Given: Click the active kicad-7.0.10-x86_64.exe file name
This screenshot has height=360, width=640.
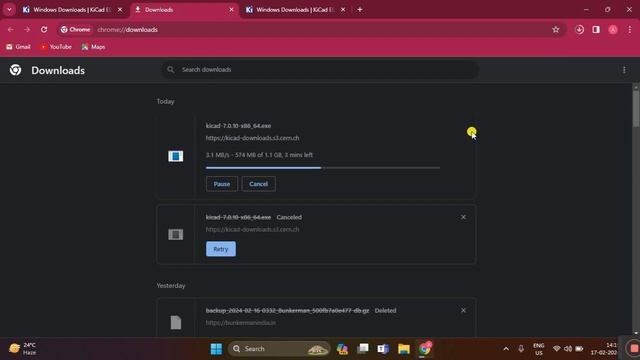Looking at the screenshot, I should [238, 126].
